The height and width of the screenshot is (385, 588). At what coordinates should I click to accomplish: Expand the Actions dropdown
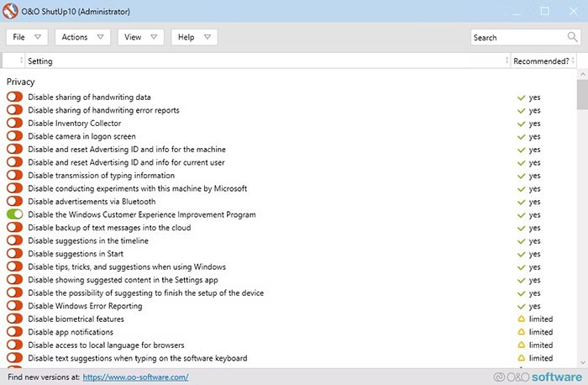pyautogui.click(x=83, y=37)
